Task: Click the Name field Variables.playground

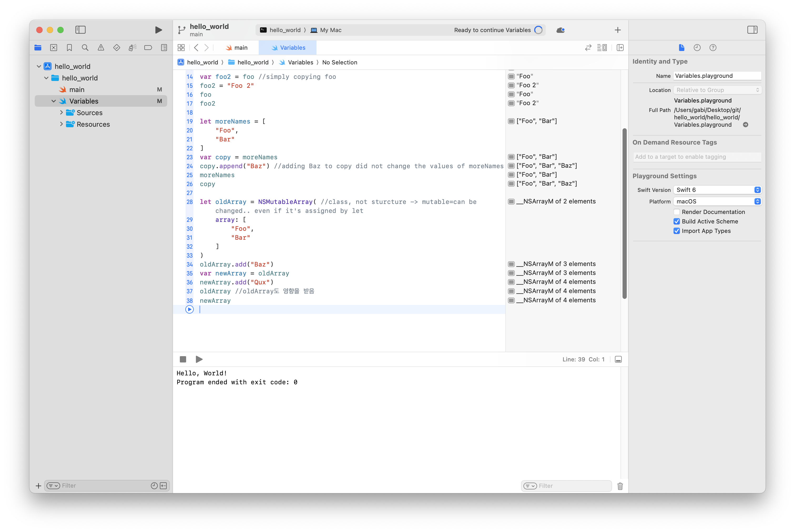Action: 717,76
